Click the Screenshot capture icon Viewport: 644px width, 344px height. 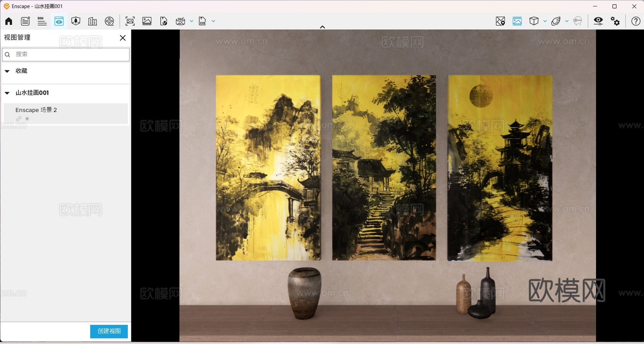pos(130,21)
